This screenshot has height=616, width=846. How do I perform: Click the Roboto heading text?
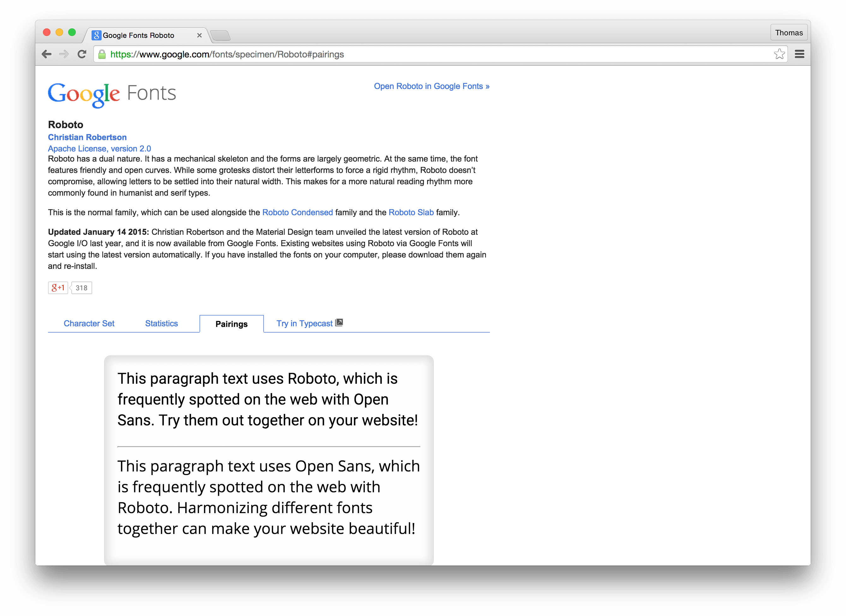(x=66, y=125)
